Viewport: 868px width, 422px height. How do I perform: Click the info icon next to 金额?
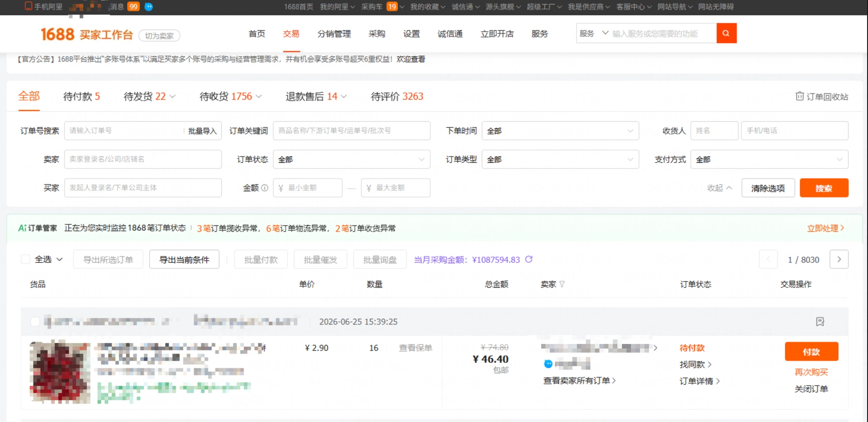264,188
